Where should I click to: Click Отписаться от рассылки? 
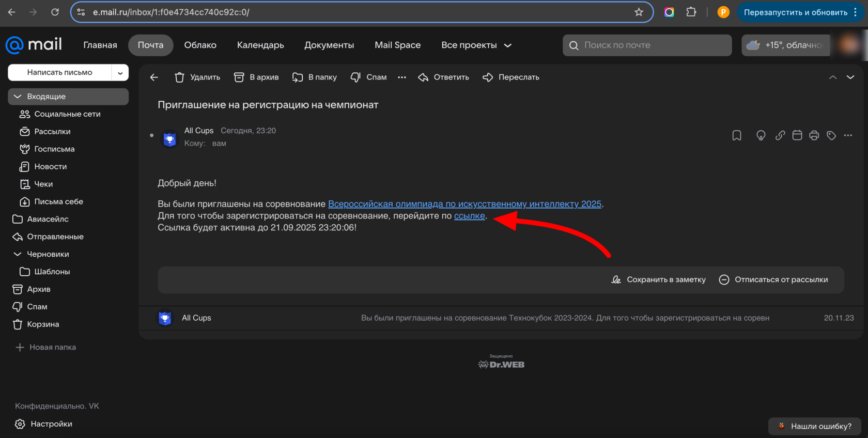coord(773,279)
